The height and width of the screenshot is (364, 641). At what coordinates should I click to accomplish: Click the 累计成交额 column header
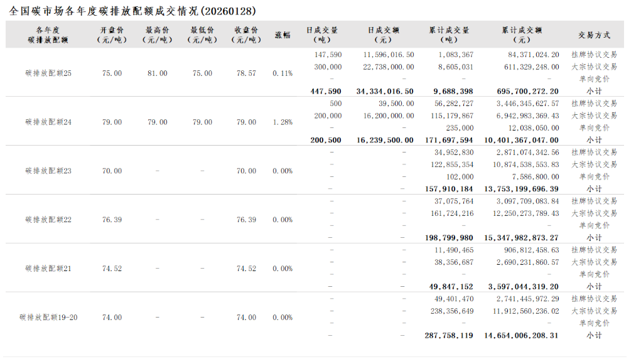pos(521,35)
